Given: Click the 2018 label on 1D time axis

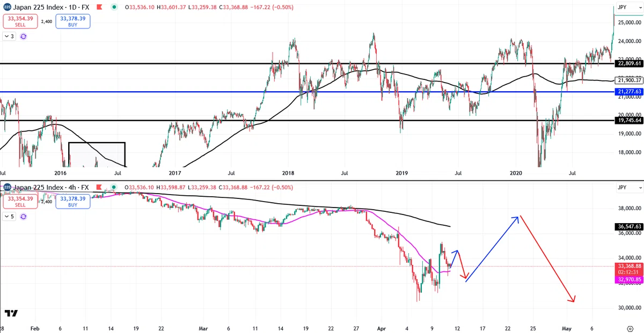Looking at the screenshot, I should [x=288, y=173].
